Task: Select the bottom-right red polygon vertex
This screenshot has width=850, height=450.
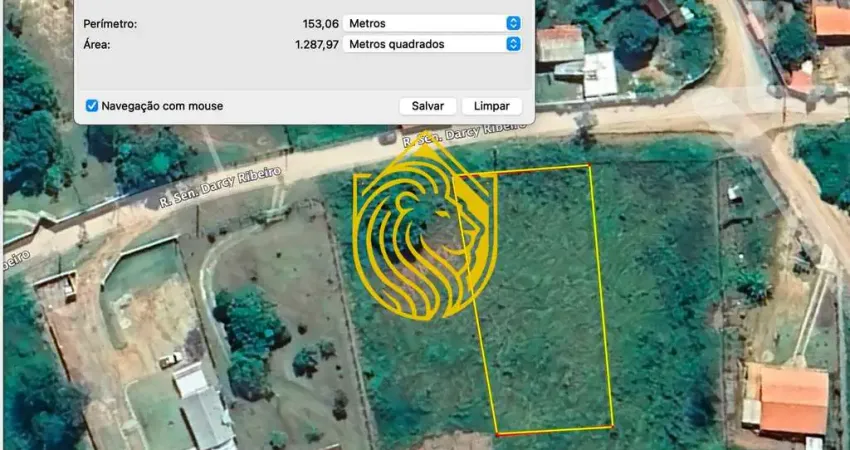Action: pyautogui.click(x=612, y=427)
